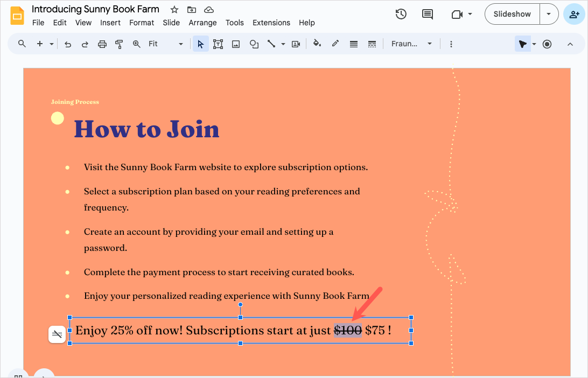Image resolution: width=588 pixels, height=378 pixels.
Task: Check the cloud document status icon
Action: click(209, 10)
